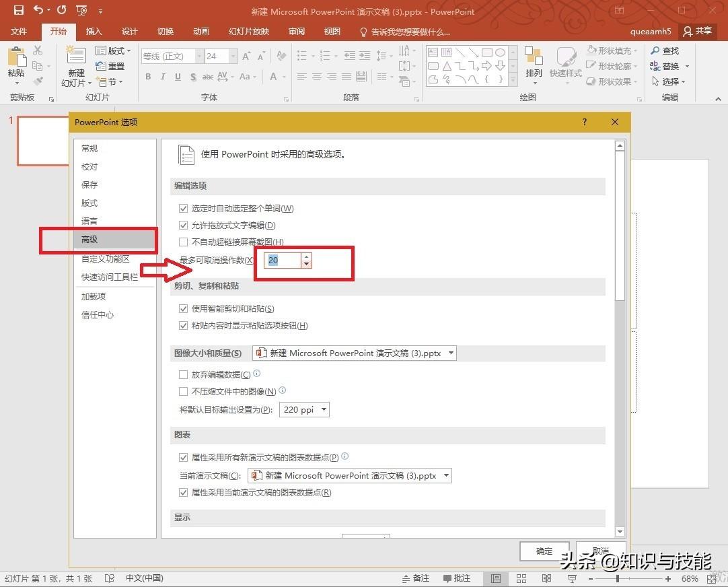Switch to the 设计 ribbon tab
Viewport: 728px width, 587px height.
click(130, 31)
